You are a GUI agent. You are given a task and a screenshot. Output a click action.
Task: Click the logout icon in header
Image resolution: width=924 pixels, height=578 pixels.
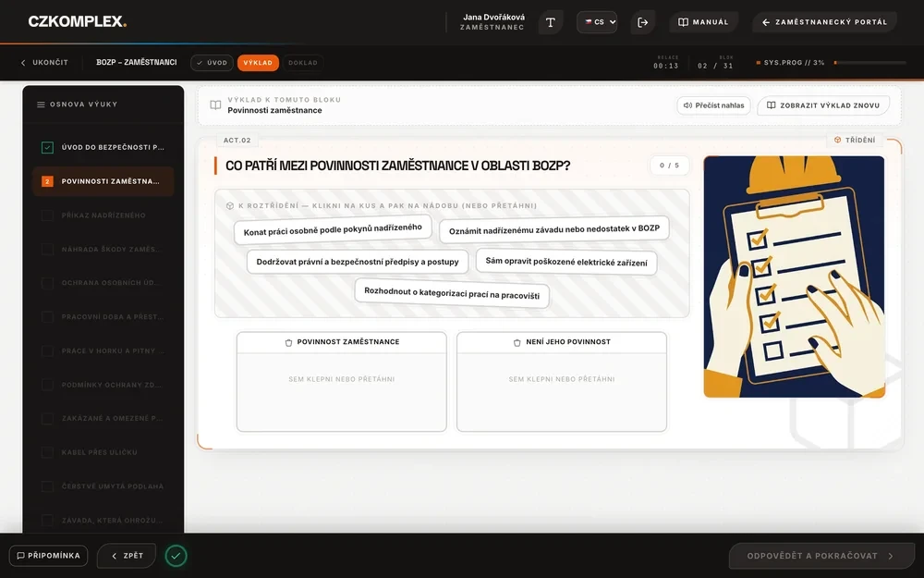(643, 22)
